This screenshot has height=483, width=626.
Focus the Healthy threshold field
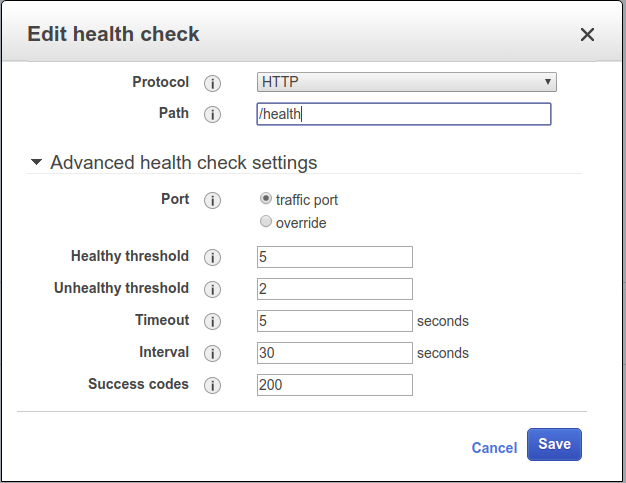[335, 257]
